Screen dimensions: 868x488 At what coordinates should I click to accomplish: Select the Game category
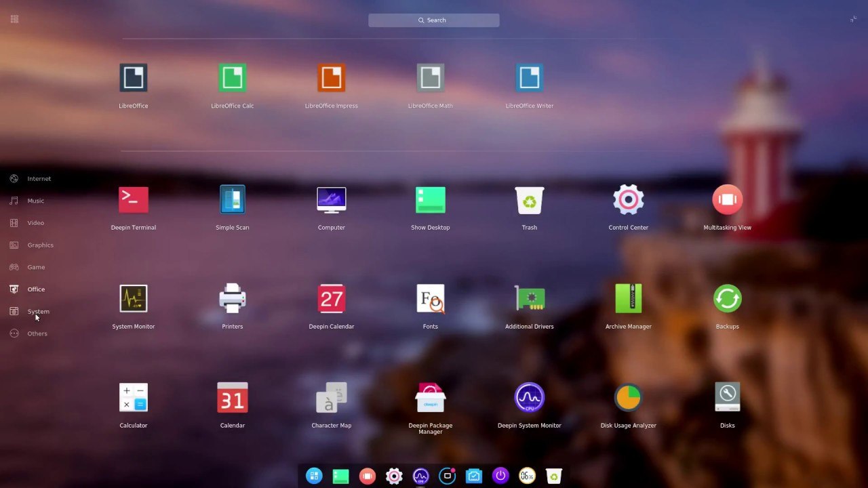click(27, 267)
